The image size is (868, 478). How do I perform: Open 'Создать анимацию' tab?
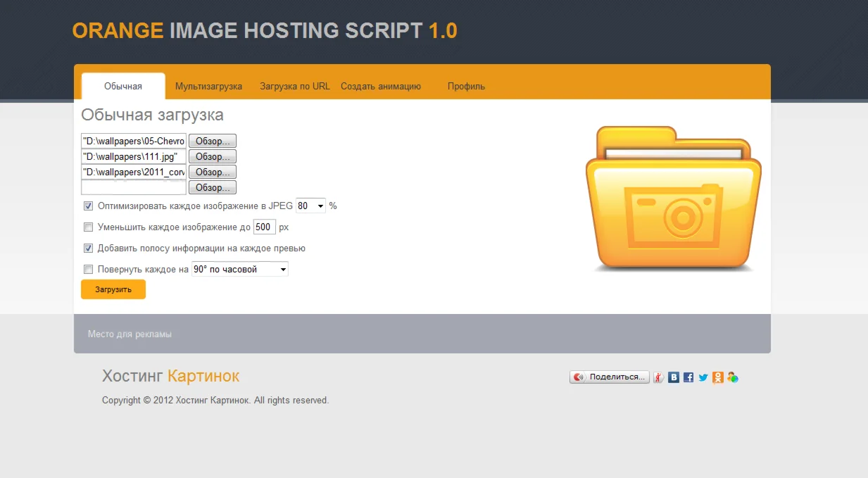pyautogui.click(x=381, y=87)
